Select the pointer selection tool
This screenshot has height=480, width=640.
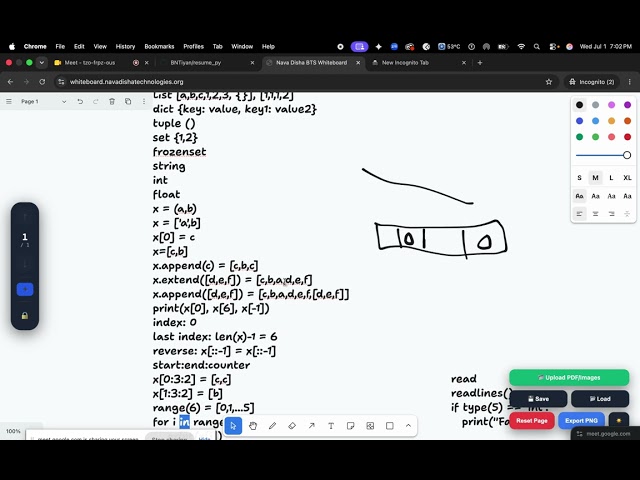[x=233, y=426]
